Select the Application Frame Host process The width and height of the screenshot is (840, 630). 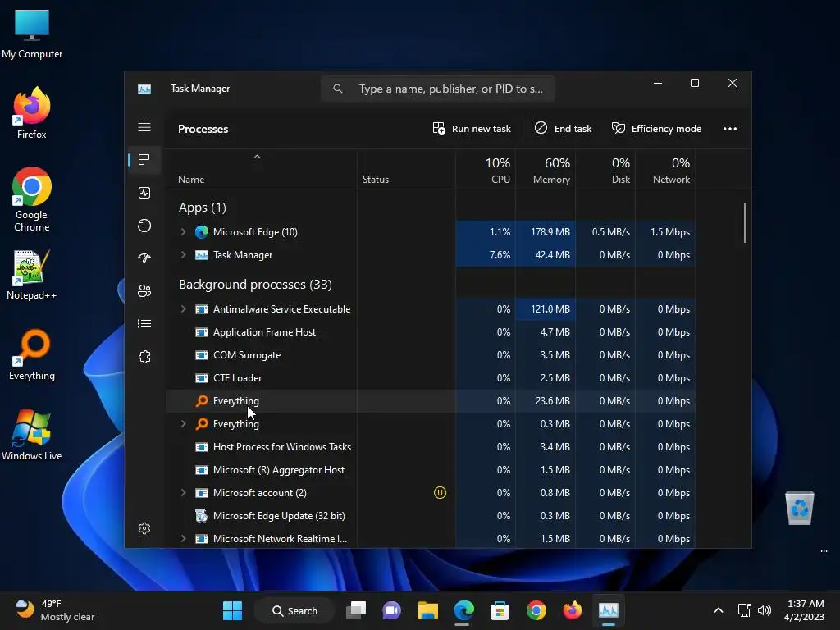click(264, 332)
